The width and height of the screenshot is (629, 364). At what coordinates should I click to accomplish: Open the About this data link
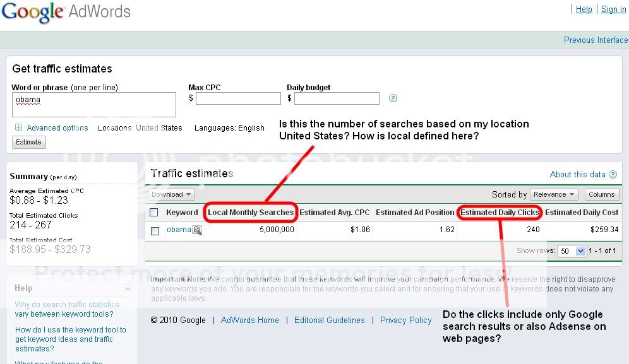(577, 174)
